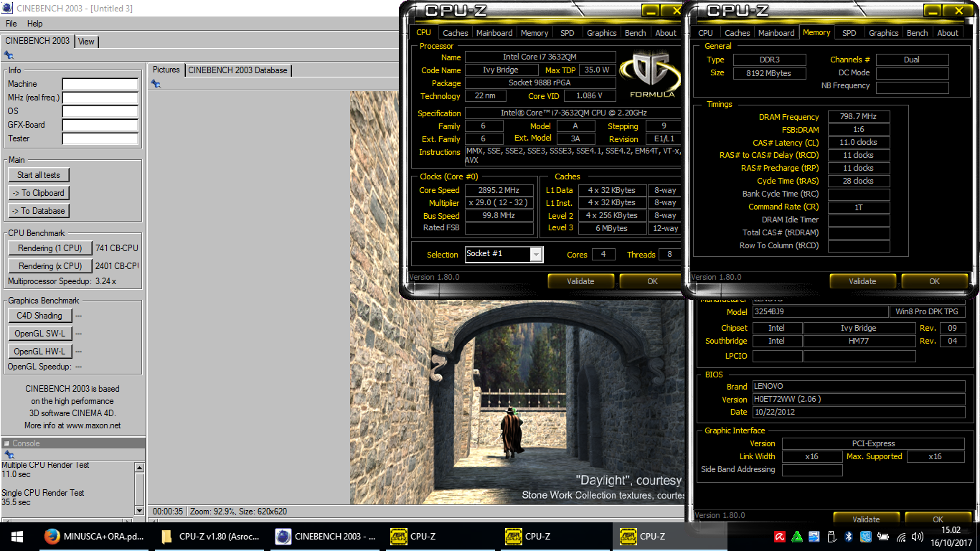The width and height of the screenshot is (980, 551).
Task: Open the Windows Start button
Action: coord(17,536)
